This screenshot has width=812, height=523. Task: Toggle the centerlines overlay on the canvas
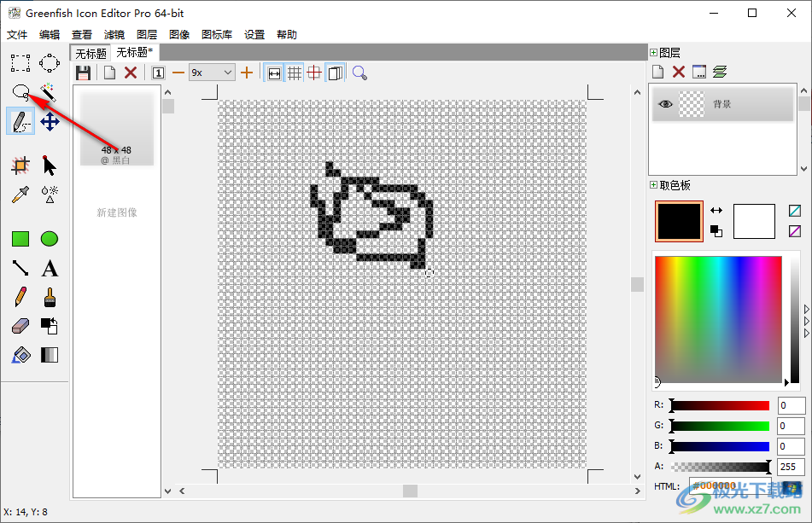click(313, 73)
